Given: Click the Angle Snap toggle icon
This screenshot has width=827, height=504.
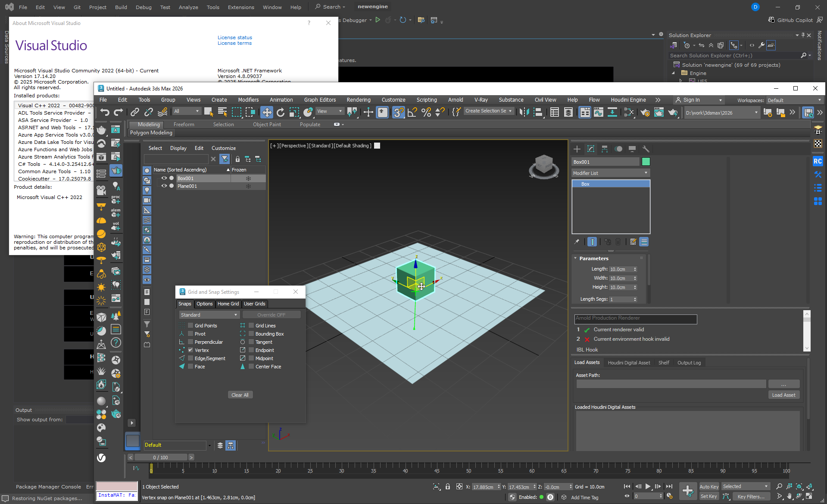Looking at the screenshot, I should 412,112.
